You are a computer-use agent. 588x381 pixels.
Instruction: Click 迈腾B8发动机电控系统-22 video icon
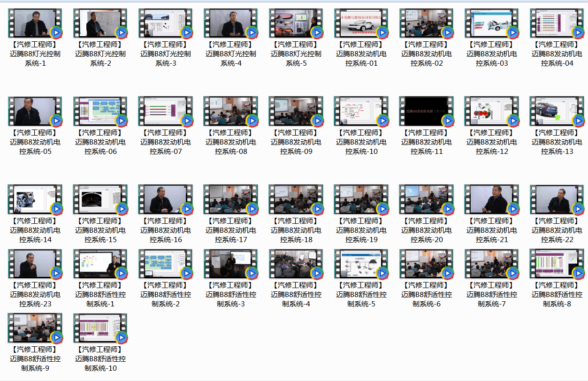pos(557,199)
